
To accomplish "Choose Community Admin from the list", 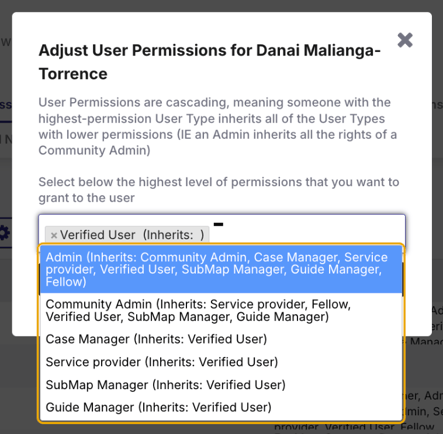I will pyautogui.click(x=221, y=310).
